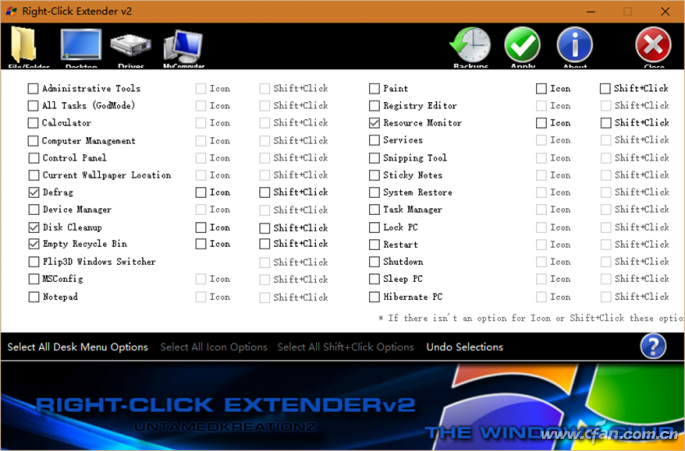This screenshot has height=451, width=685.
Task: Check the Icon box for Disk Cleanup
Action: point(201,228)
